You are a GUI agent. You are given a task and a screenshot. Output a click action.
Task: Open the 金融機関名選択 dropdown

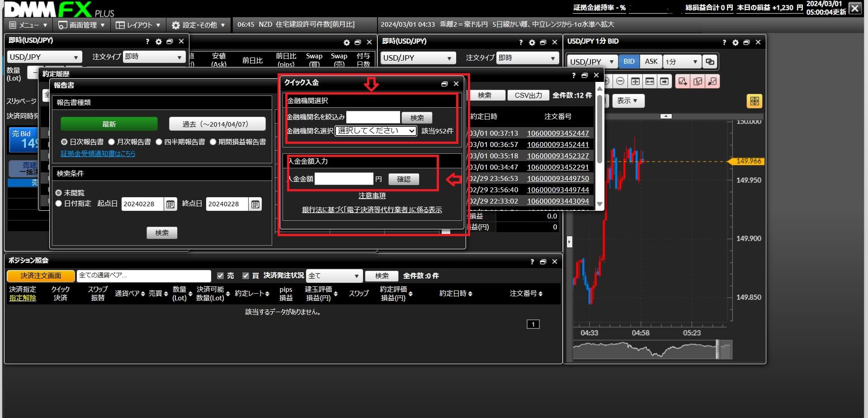click(x=375, y=131)
